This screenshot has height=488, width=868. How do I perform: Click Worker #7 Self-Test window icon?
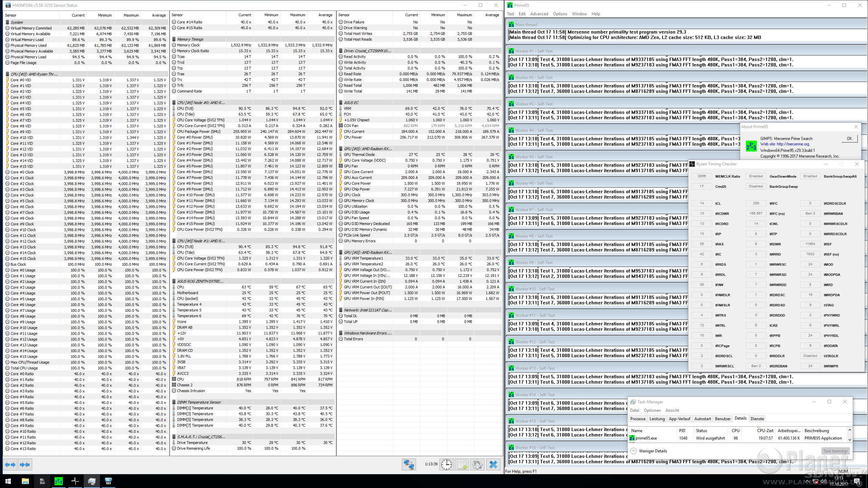511,209
